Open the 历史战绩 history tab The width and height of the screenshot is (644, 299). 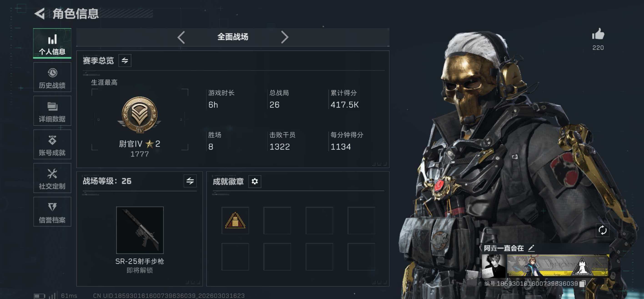(x=52, y=77)
